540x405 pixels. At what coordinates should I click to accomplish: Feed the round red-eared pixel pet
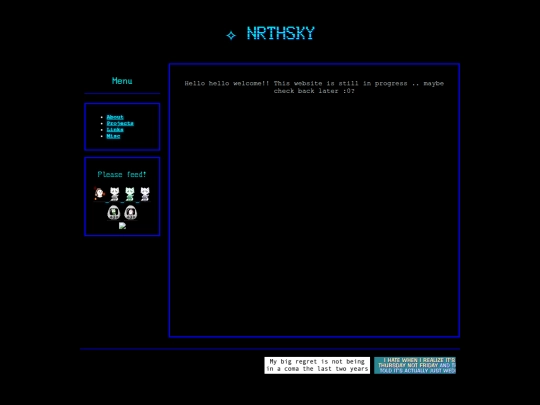pyautogui.click(x=99, y=194)
